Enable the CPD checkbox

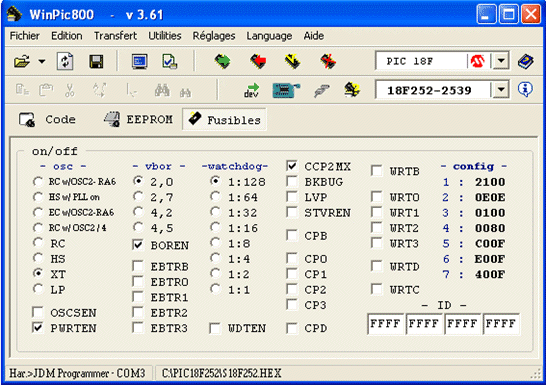point(292,328)
